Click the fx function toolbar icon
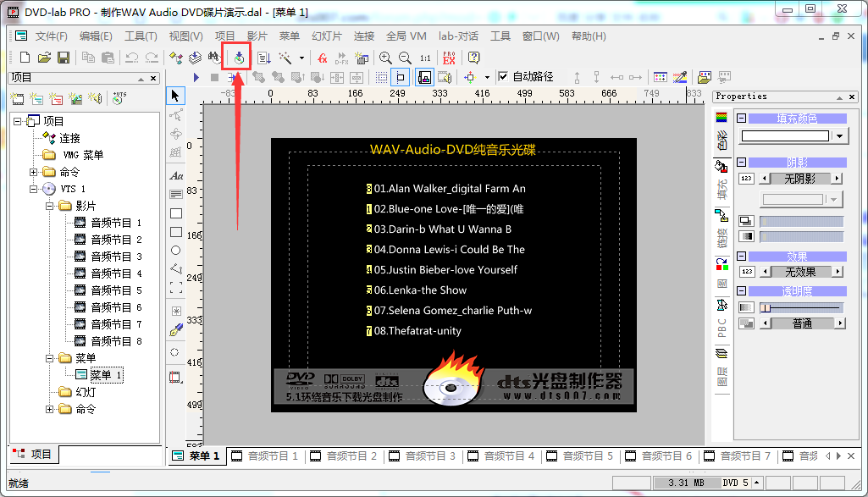Screen dimensions: 868x497 coord(322,58)
